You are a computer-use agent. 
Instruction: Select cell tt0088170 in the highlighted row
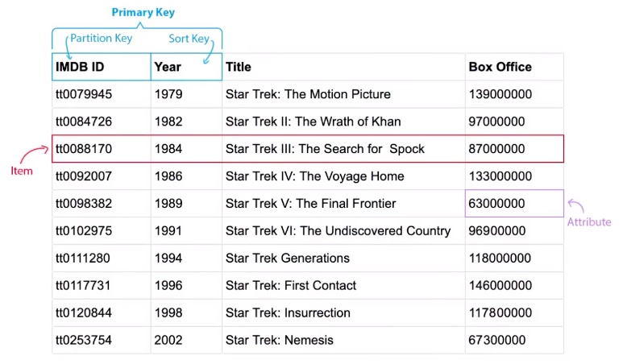pos(102,149)
